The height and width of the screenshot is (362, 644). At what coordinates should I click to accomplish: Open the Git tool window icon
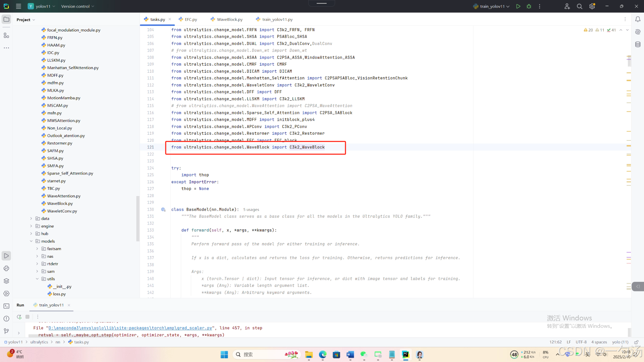tap(6, 331)
